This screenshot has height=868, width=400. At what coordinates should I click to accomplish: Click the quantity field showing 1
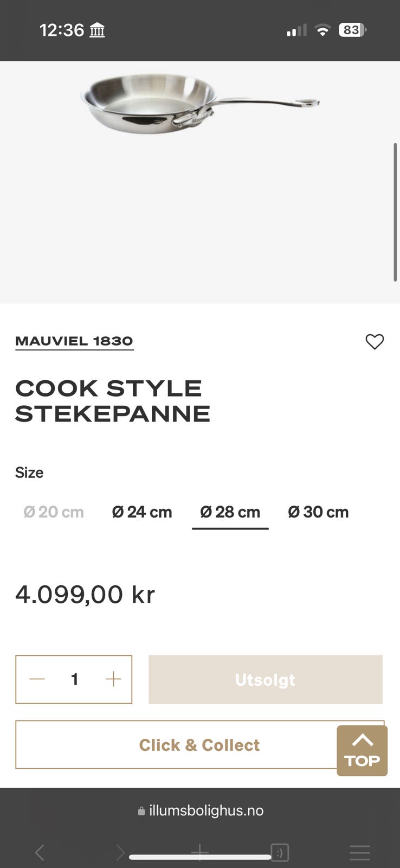[x=75, y=679]
